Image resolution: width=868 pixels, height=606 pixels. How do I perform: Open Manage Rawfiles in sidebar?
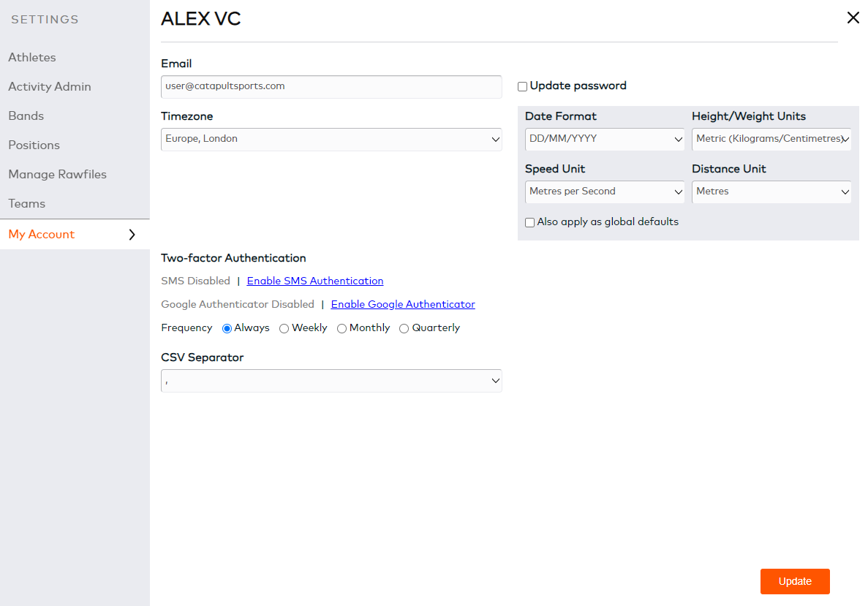click(57, 174)
